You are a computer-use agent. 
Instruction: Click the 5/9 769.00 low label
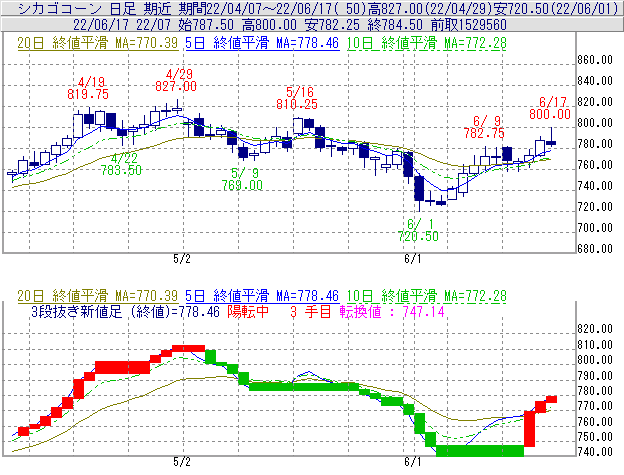click(x=242, y=179)
